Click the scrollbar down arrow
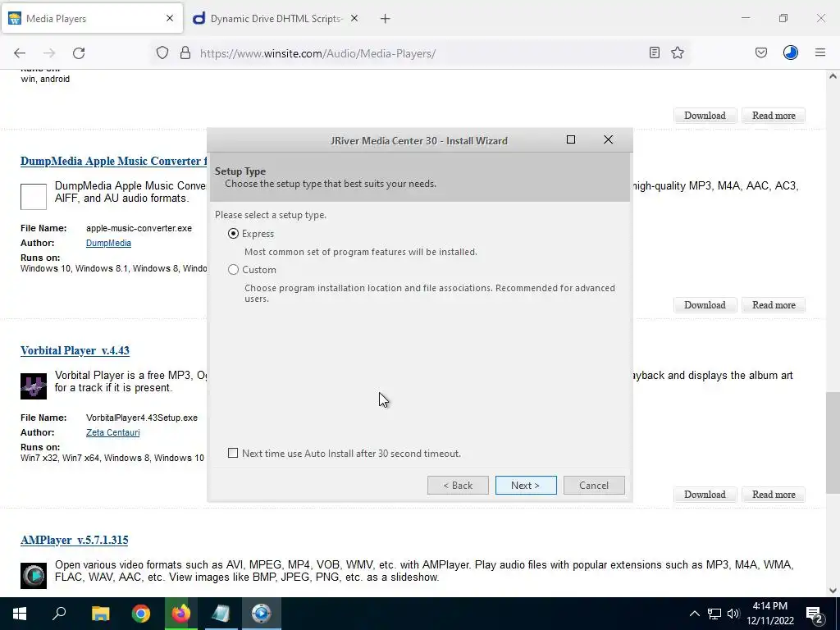Viewport: 840px width, 630px height. tap(833, 591)
